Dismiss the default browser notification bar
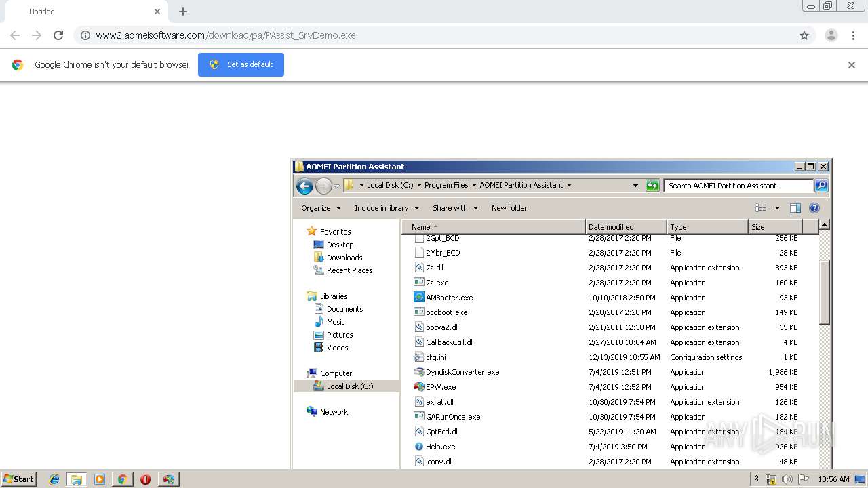The height and width of the screenshot is (488, 868). point(852,65)
